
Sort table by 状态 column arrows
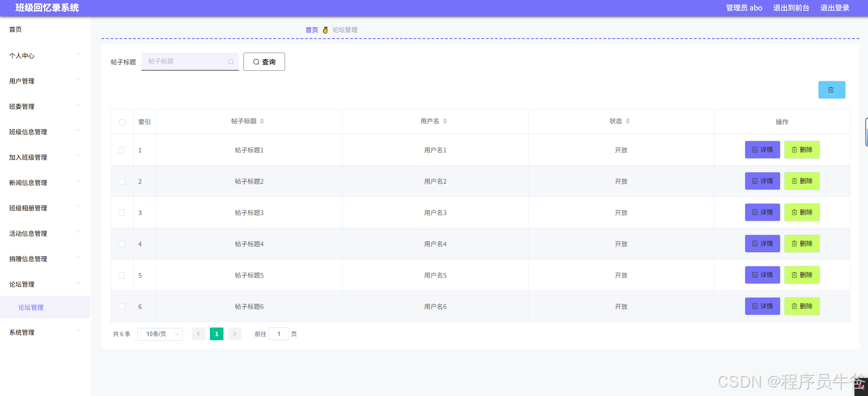pos(628,121)
